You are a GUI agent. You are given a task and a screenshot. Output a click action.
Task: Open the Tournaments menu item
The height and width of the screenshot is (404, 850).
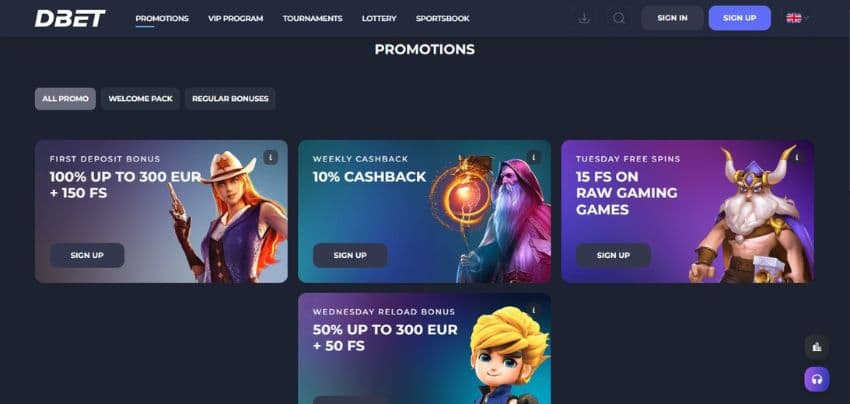(x=312, y=18)
